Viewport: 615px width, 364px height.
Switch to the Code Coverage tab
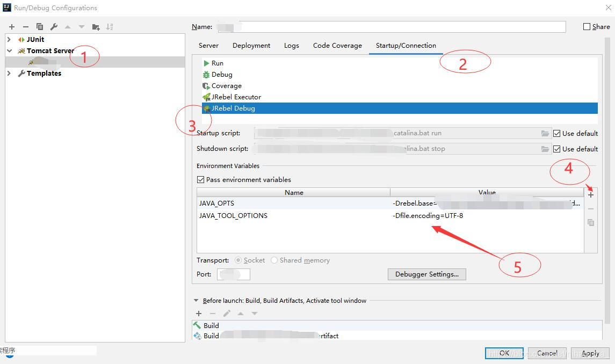pyautogui.click(x=337, y=46)
